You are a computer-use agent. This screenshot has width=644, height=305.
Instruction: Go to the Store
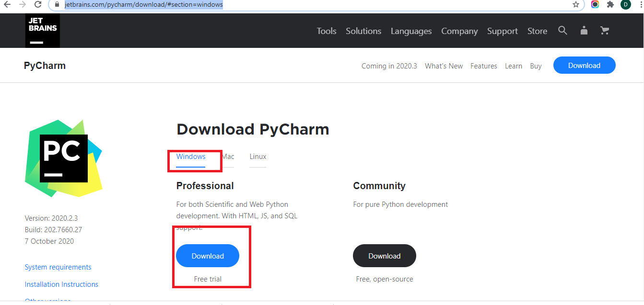[537, 31]
